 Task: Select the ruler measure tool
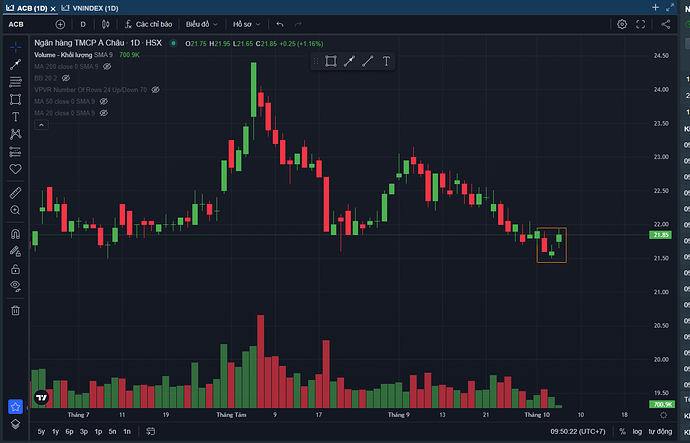click(x=15, y=193)
